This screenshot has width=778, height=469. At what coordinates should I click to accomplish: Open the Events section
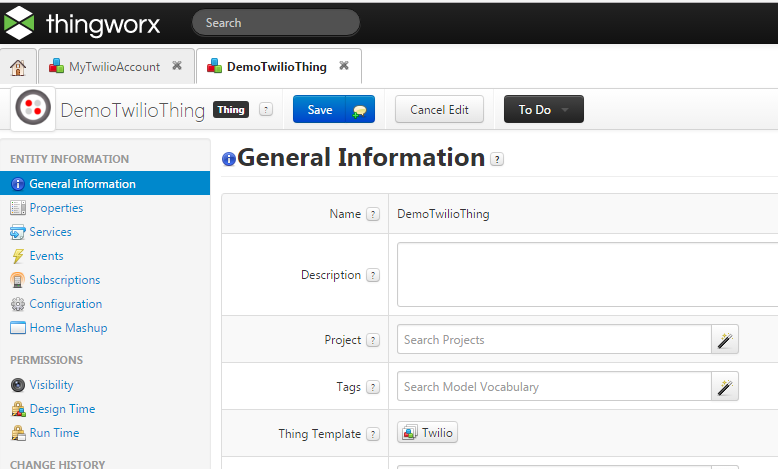[46, 256]
